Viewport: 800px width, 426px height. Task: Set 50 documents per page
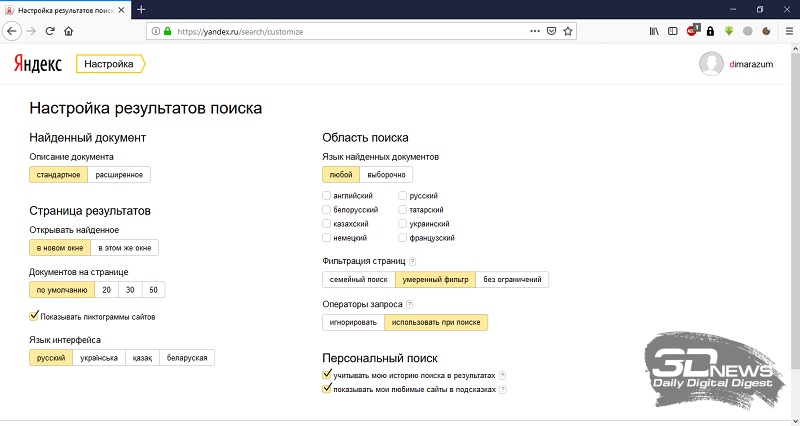pyautogui.click(x=154, y=290)
